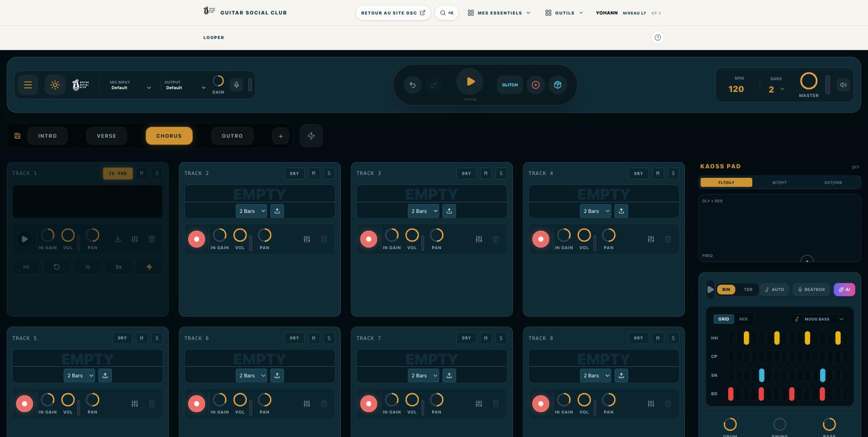The height and width of the screenshot is (437, 868).
Task: Switch to the VERSE scene
Action: (x=106, y=136)
